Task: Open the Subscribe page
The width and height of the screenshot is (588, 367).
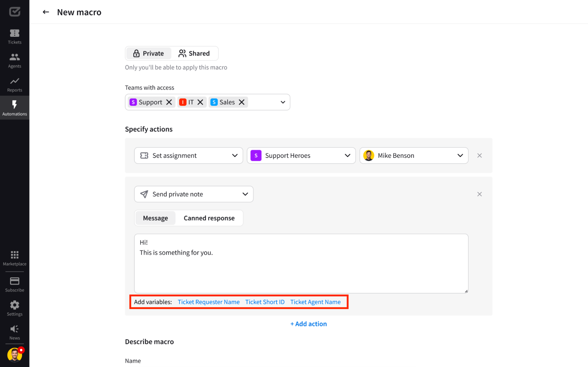Action: 14,285
